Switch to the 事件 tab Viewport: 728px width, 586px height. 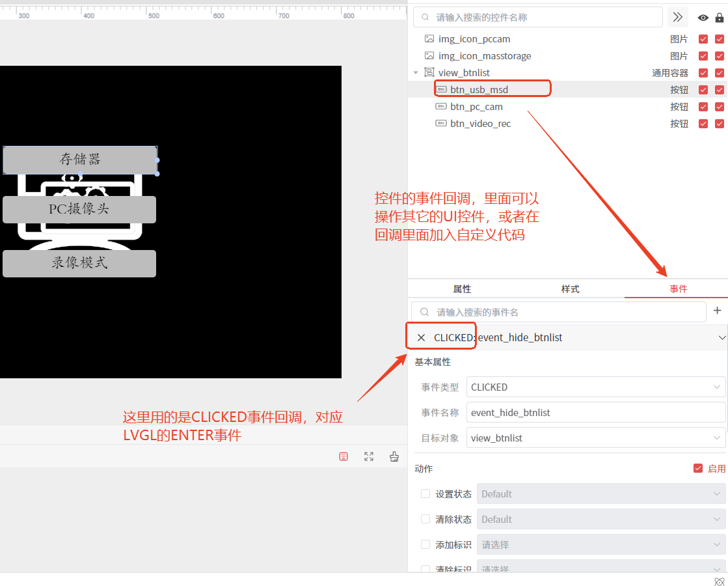(x=679, y=289)
